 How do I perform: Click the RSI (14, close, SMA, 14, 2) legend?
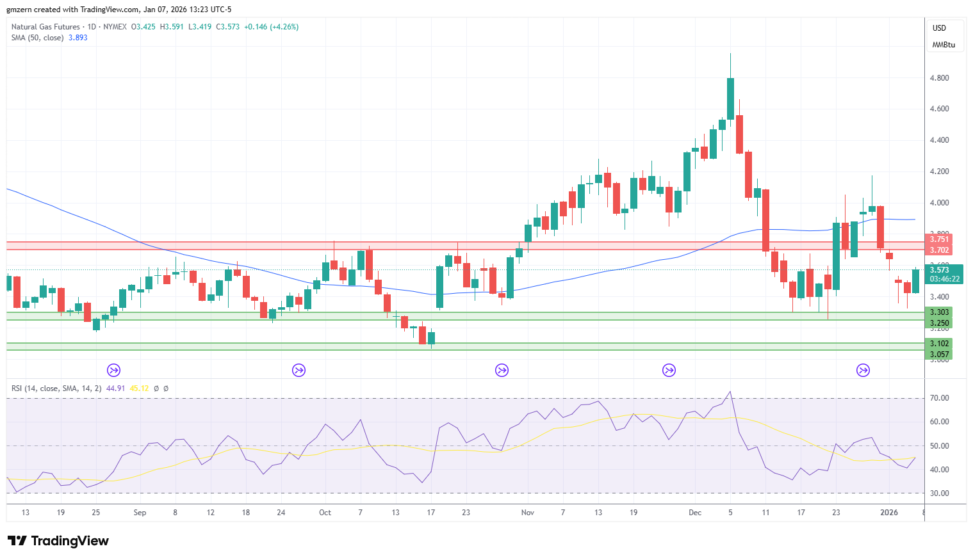(56, 388)
